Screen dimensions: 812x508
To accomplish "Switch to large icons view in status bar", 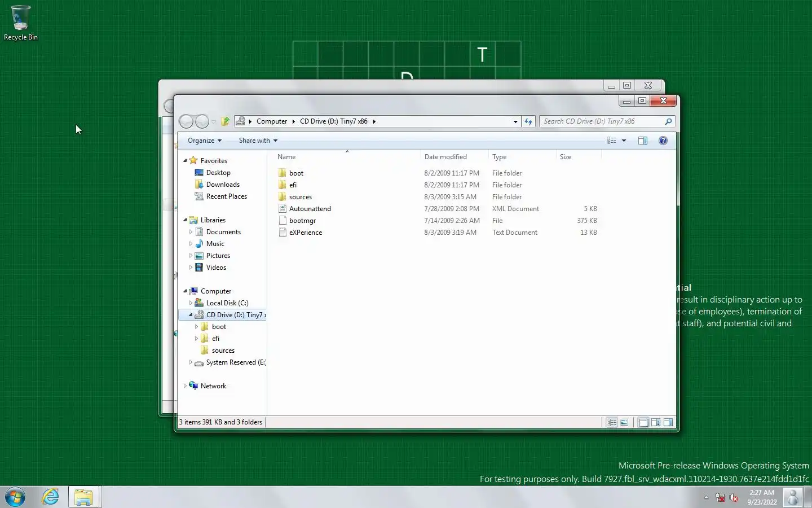I will pos(624,422).
